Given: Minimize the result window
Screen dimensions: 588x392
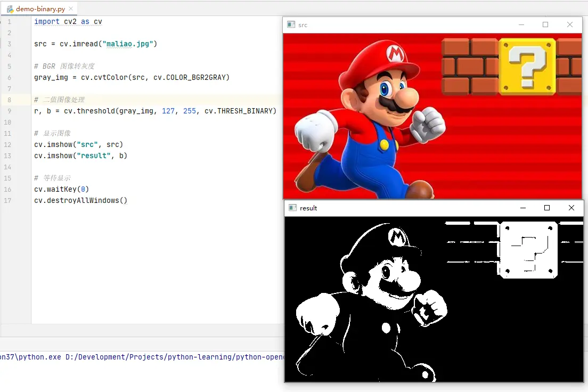Looking at the screenshot, I should click(x=522, y=208).
